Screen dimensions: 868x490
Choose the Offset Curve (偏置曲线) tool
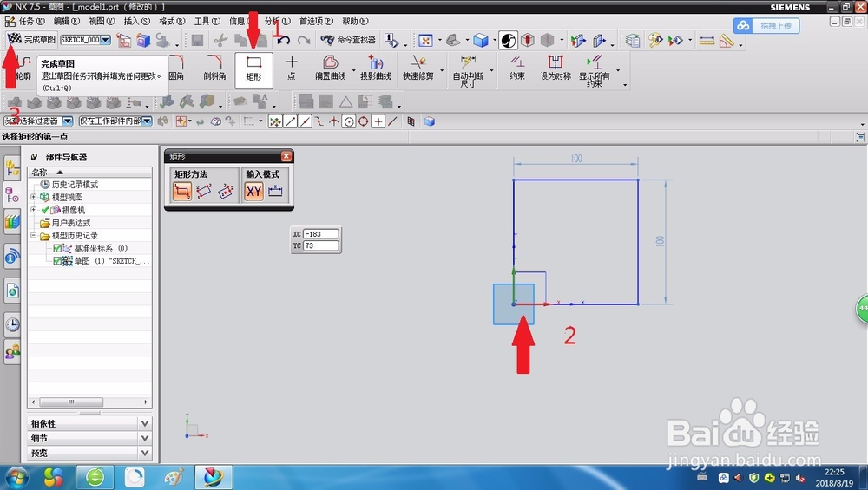click(330, 69)
